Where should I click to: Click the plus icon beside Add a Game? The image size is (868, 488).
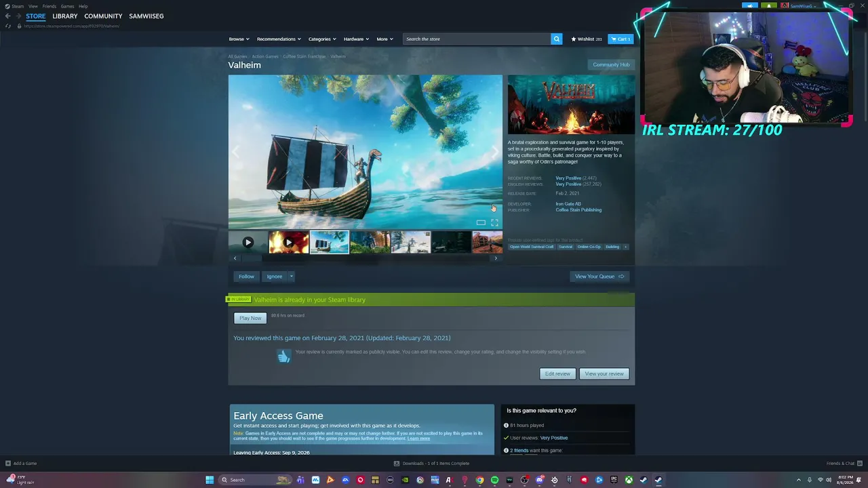(8, 464)
